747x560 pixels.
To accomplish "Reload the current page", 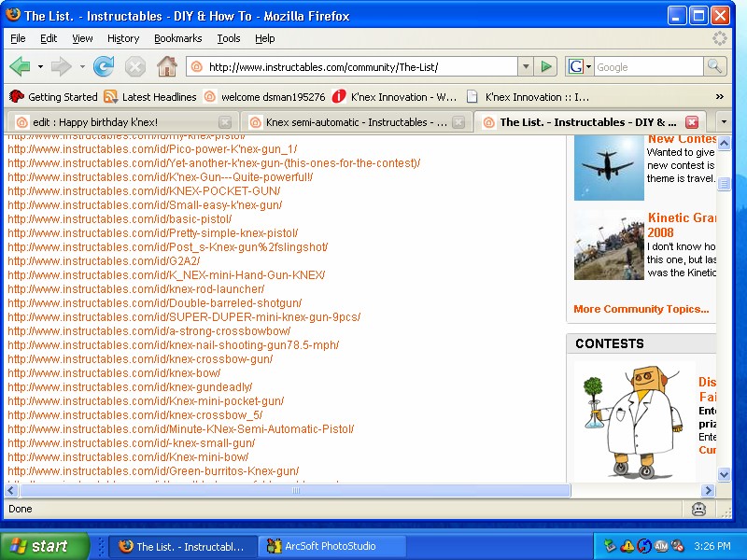I will tap(103, 66).
